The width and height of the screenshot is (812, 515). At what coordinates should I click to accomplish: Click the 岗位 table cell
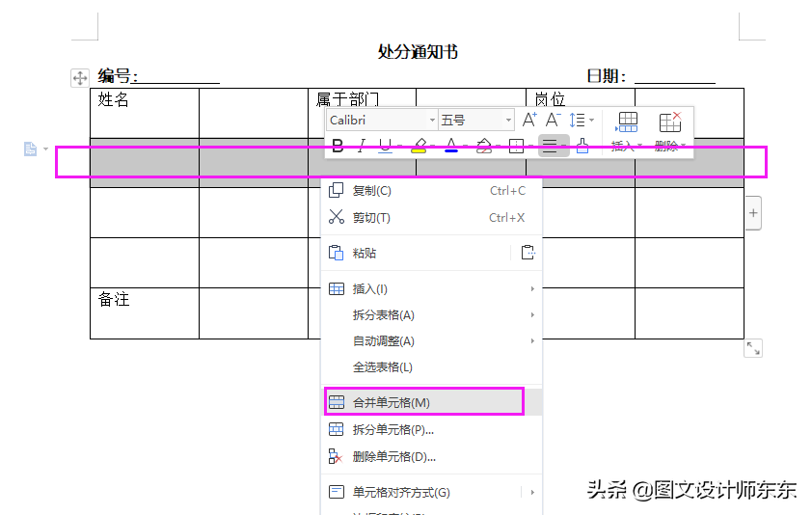pos(581,113)
